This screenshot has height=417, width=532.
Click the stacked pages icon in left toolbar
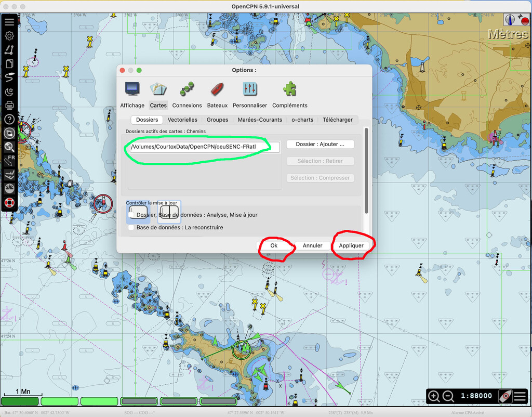coord(9,64)
